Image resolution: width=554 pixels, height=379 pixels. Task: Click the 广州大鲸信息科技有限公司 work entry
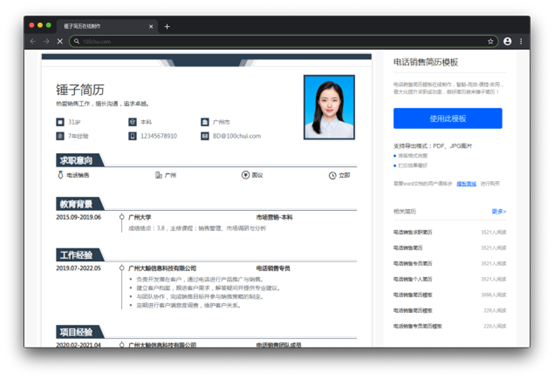(x=162, y=268)
